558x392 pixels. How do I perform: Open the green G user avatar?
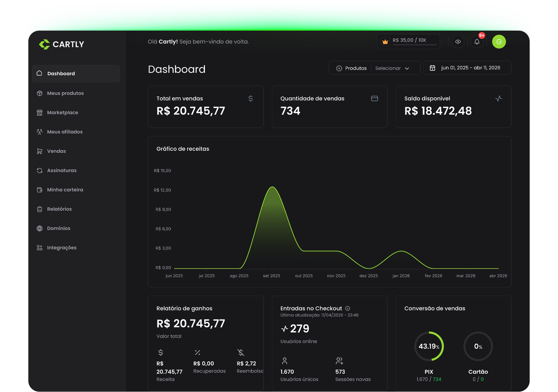(x=499, y=42)
